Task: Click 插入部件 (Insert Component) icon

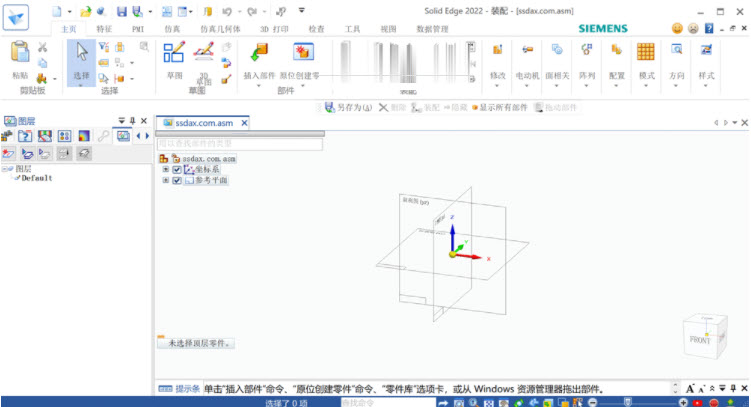Action: [x=259, y=52]
